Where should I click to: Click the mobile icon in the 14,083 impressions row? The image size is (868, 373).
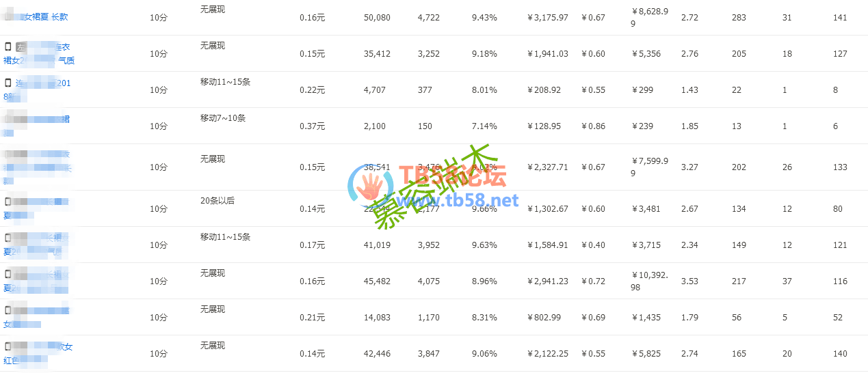pos(8,310)
